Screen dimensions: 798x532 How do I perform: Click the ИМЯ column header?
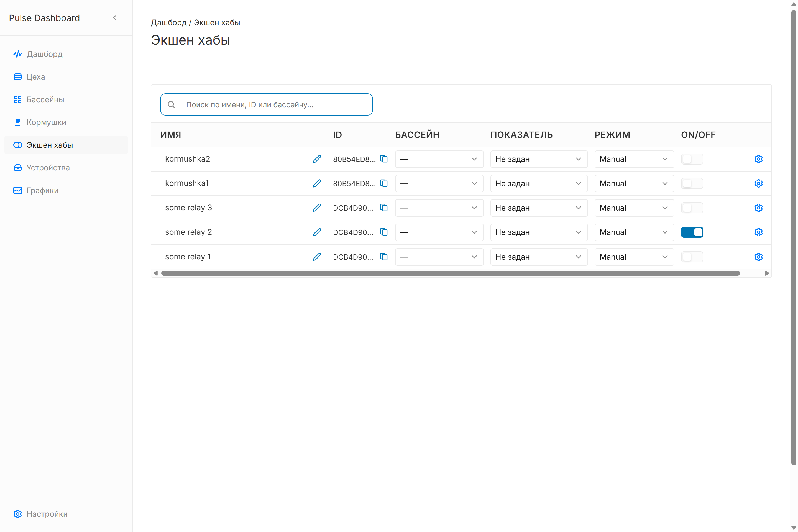(171, 135)
